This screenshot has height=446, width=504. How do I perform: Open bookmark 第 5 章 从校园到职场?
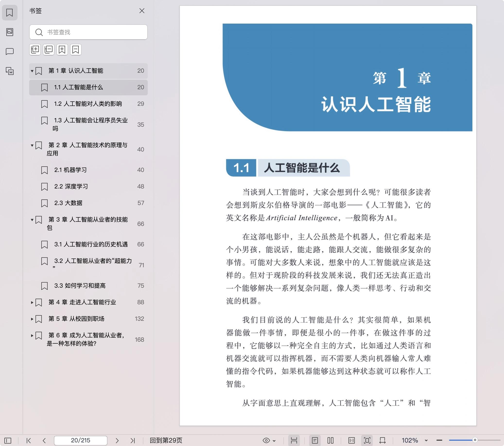[x=88, y=319]
